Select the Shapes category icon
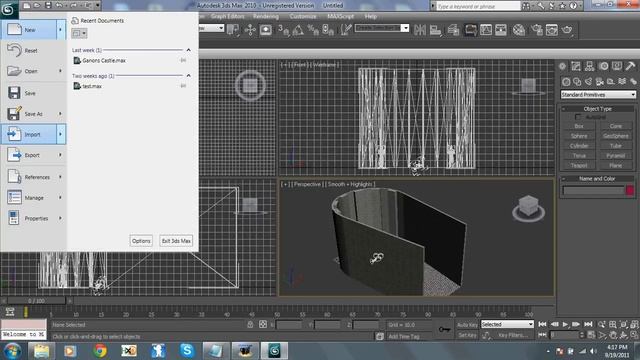 577,82
